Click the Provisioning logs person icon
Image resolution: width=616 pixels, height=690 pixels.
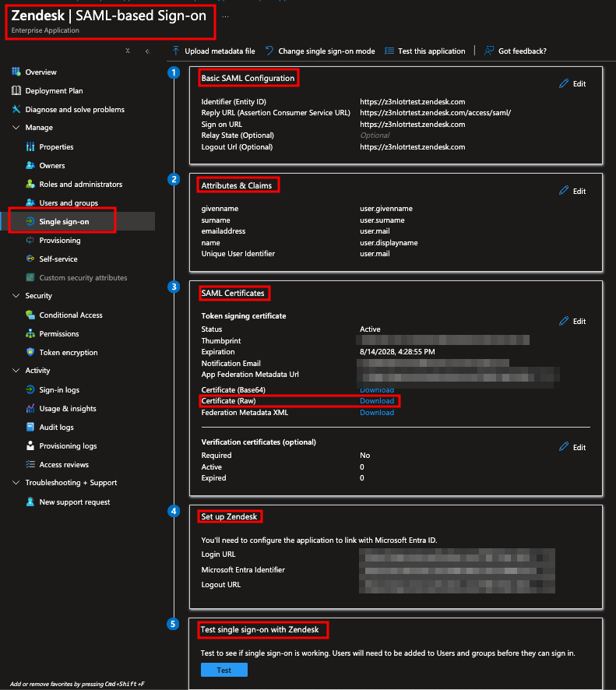click(30, 445)
